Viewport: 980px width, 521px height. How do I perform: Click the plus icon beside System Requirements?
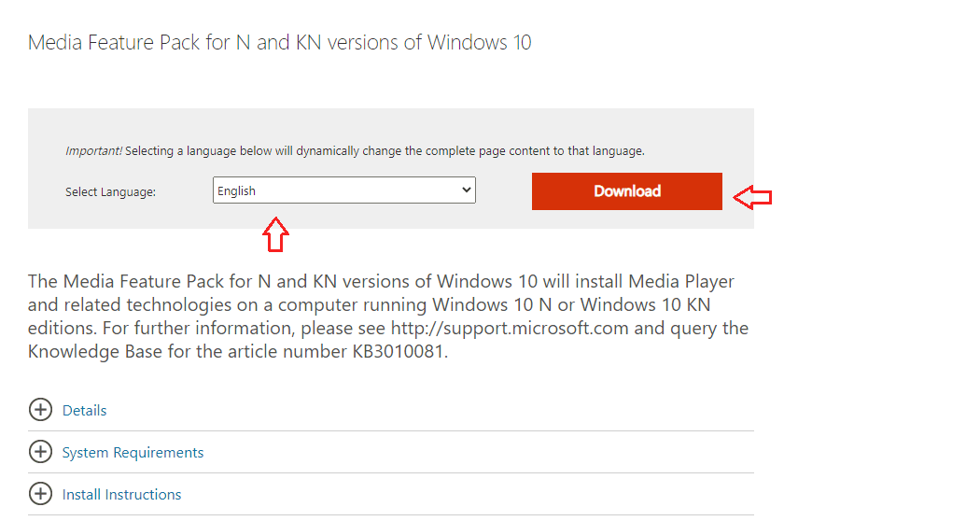[41, 452]
